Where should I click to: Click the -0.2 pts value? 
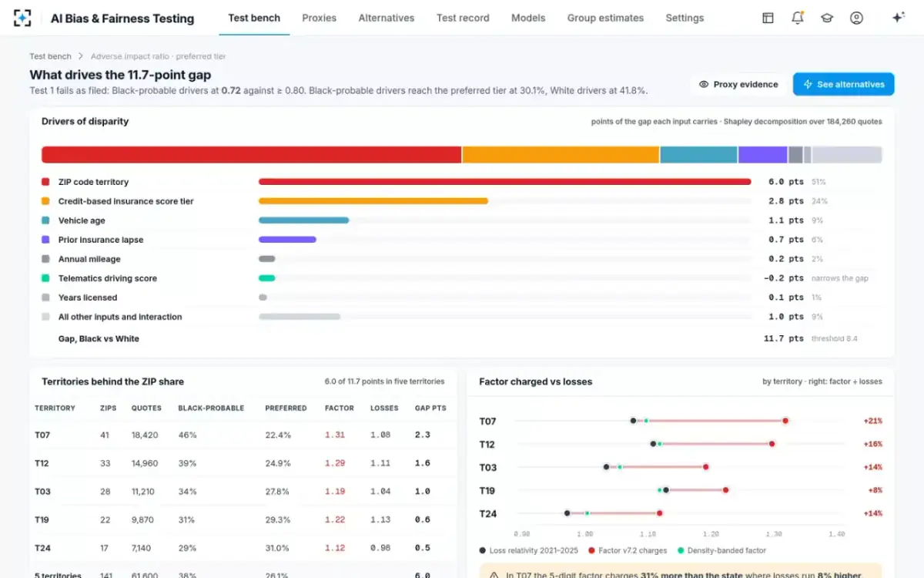coord(784,278)
